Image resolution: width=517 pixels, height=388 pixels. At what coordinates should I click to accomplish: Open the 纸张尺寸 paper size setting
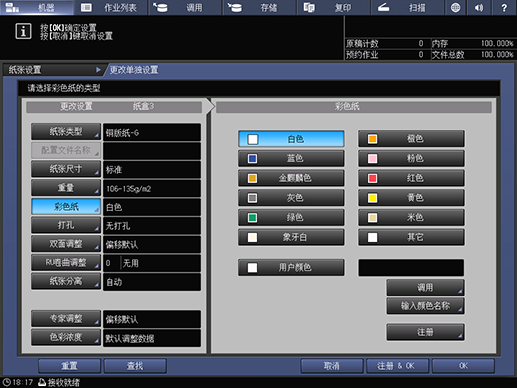pos(66,169)
